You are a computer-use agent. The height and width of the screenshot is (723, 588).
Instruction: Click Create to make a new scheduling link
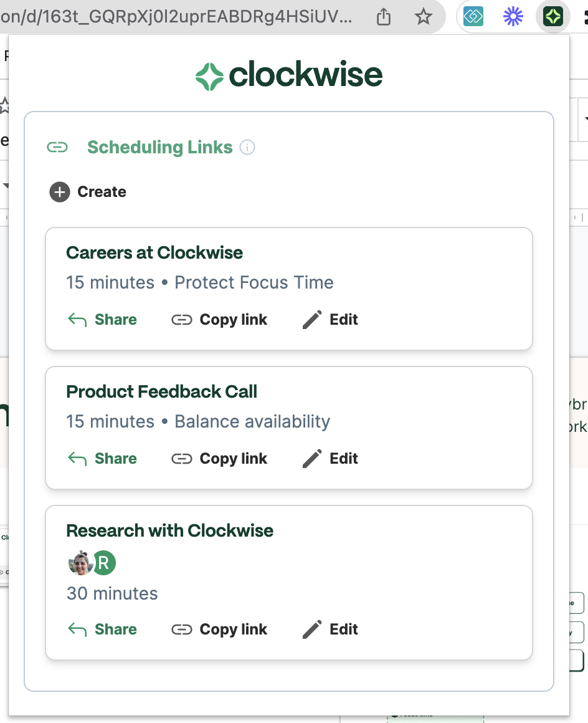coord(101,192)
